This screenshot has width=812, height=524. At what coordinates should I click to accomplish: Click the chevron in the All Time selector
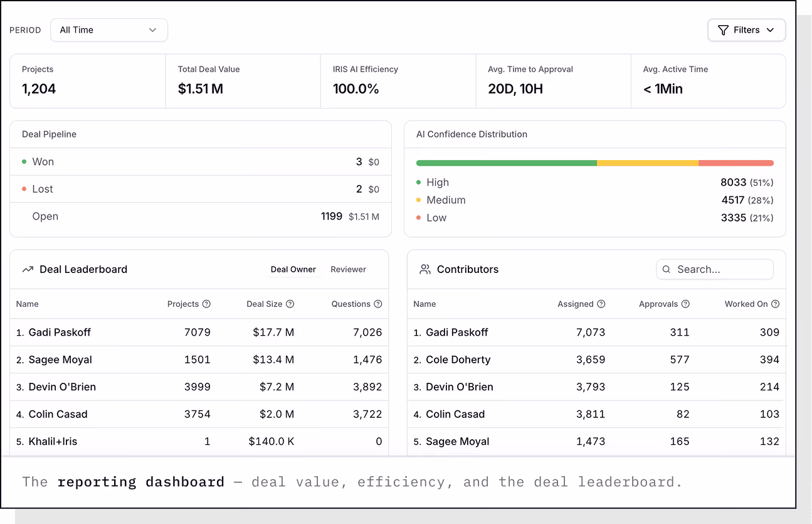coord(152,30)
